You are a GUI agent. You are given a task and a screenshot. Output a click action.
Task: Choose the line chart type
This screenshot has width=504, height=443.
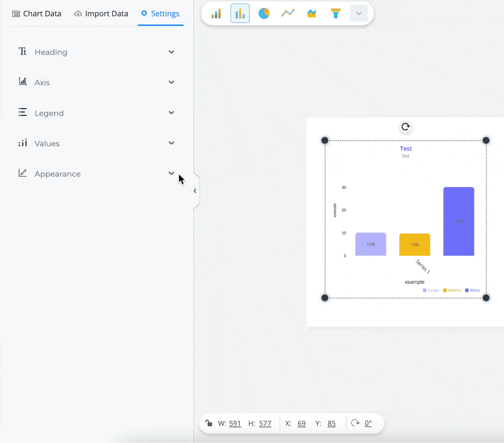click(288, 13)
